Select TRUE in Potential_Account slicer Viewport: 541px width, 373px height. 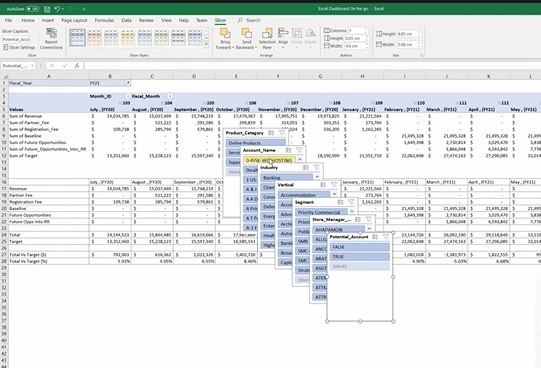click(360, 257)
